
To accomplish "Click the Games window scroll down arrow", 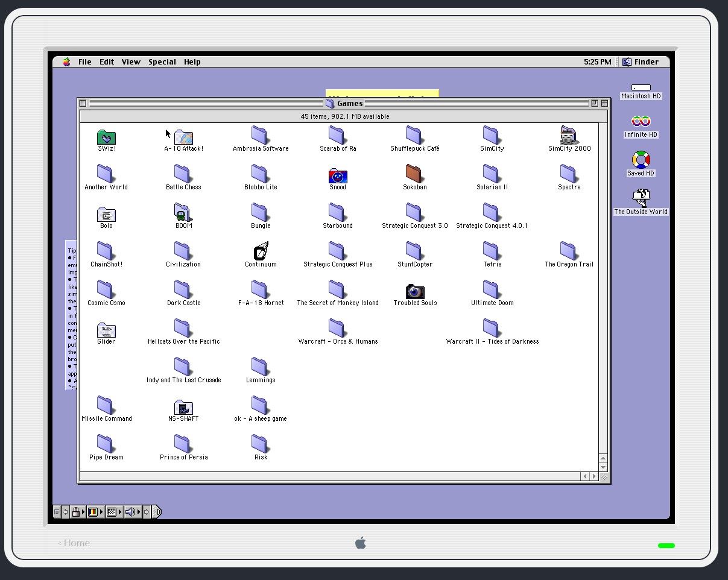I will coord(603,467).
